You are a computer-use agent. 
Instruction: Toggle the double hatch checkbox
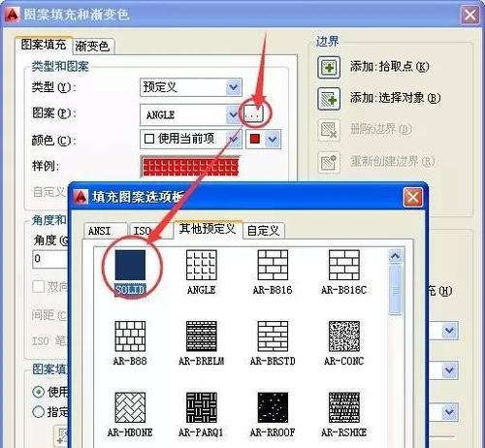coord(38,286)
